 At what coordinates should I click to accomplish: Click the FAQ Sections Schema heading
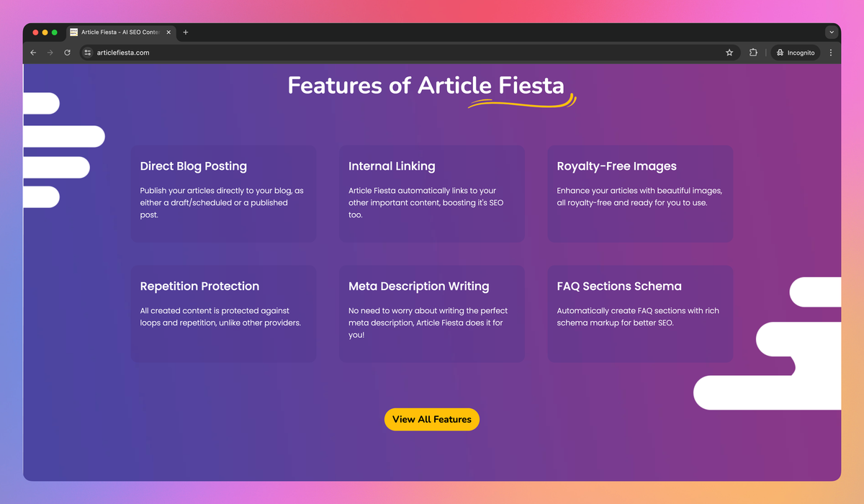click(x=619, y=286)
